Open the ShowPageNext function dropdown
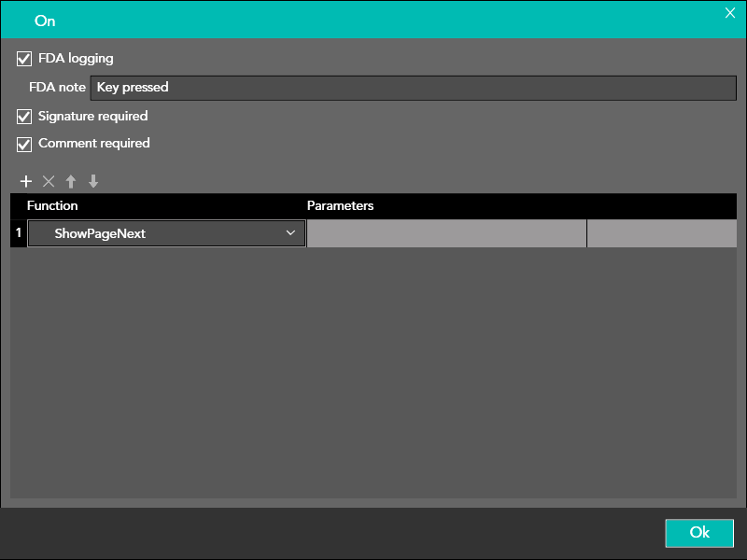This screenshot has width=747, height=560. (x=166, y=234)
